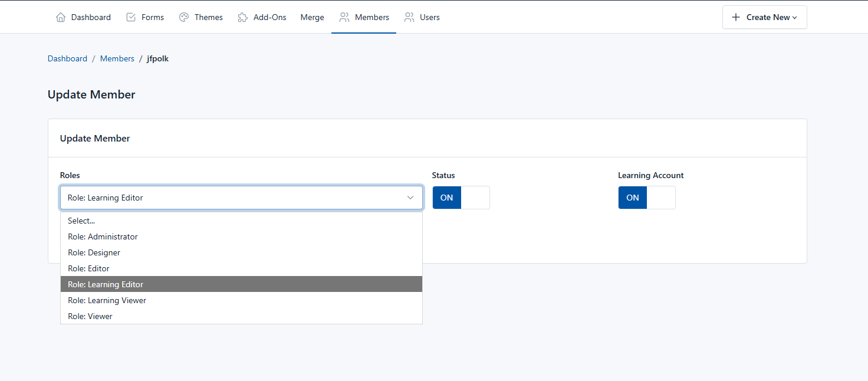This screenshot has height=381, width=868.
Task: Click the Themes palette icon
Action: tap(184, 17)
